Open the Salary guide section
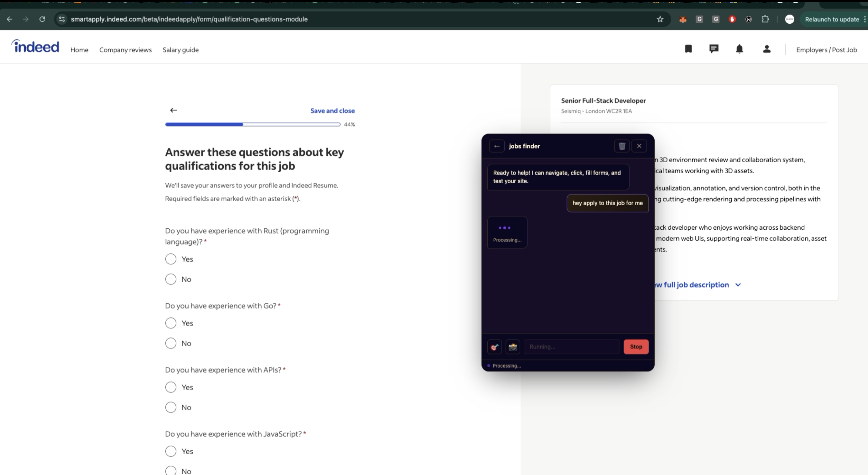The image size is (868, 475). pyautogui.click(x=181, y=49)
